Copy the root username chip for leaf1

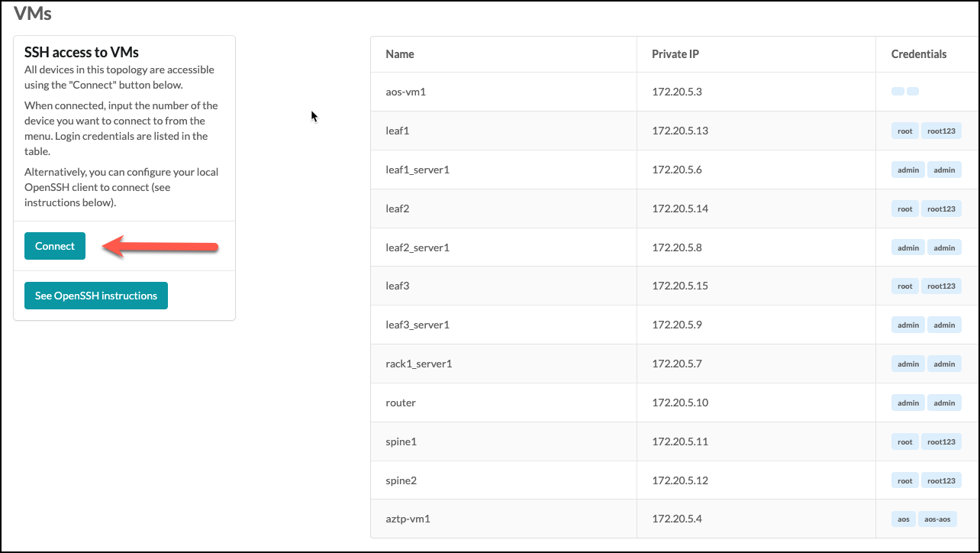tap(904, 131)
